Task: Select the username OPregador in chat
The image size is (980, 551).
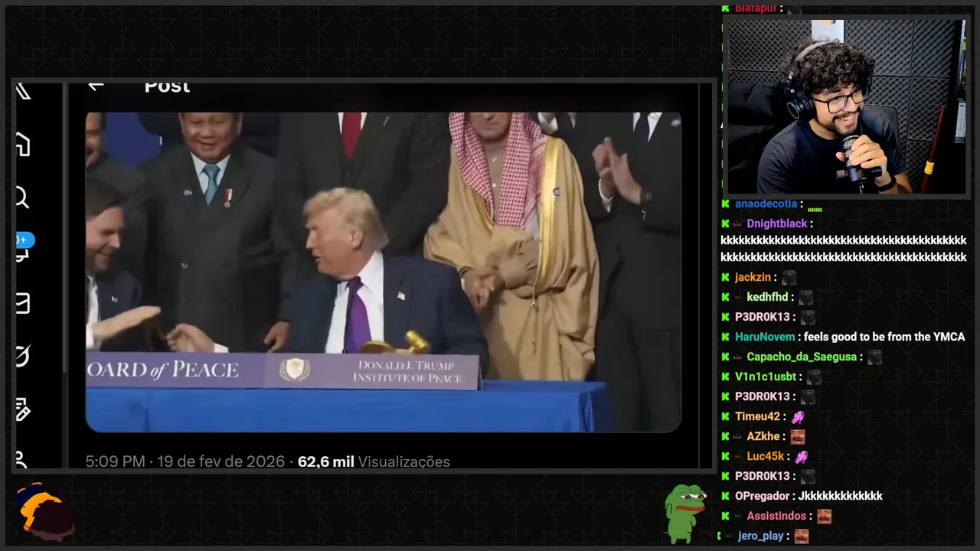Action: pos(763,497)
